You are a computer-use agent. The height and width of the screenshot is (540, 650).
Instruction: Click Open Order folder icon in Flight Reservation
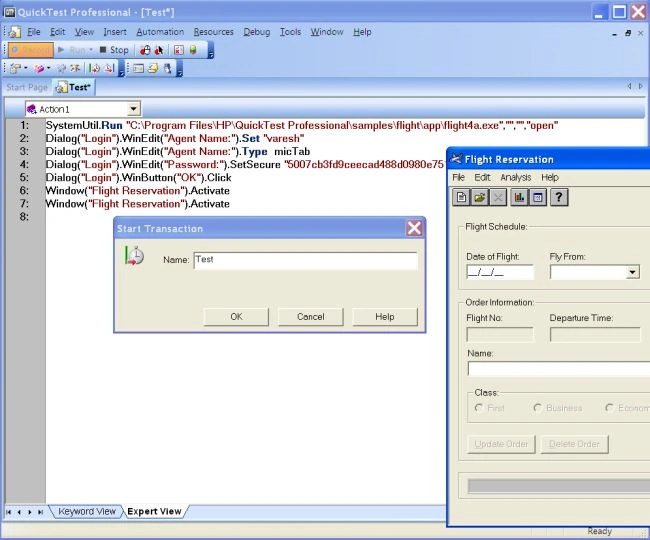coord(480,197)
